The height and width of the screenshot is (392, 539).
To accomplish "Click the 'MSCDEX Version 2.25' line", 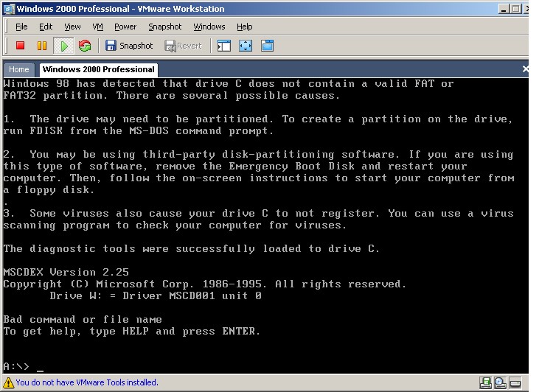I will 66,273.
